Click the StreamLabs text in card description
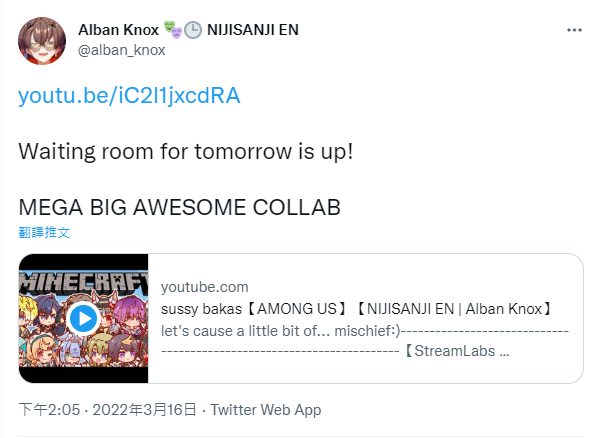Viewport: 599px width, 438px height. [x=455, y=351]
